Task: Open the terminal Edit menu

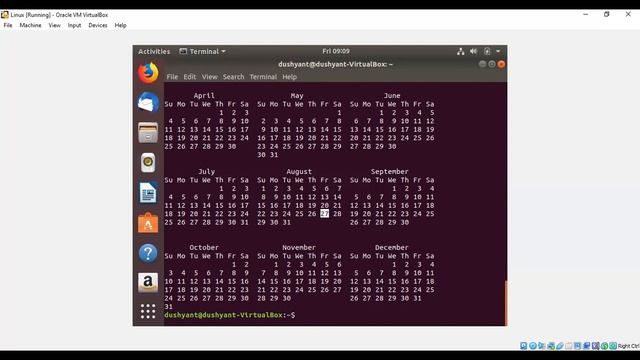Action: click(189, 77)
